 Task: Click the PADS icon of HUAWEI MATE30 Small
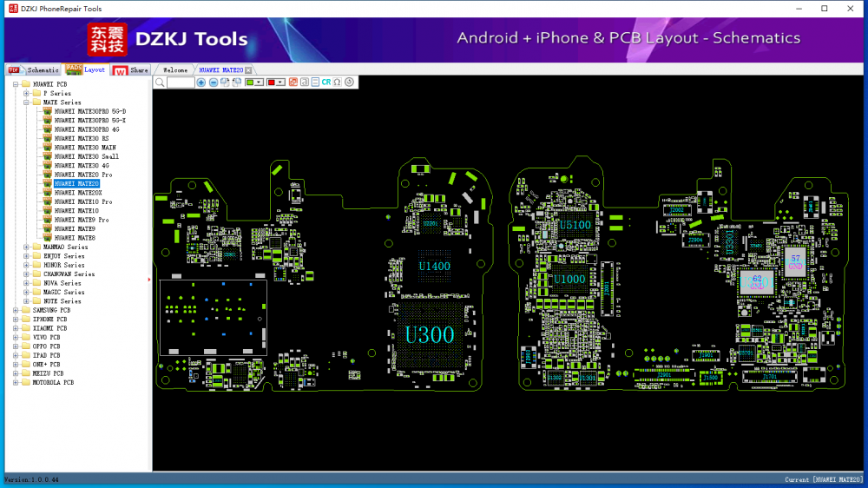47,157
